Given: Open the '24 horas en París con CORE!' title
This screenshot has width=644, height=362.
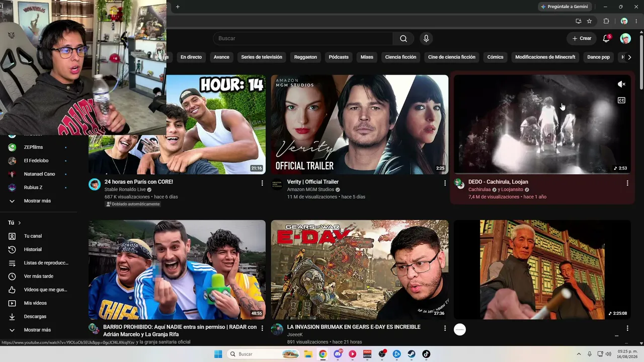Looking at the screenshot, I should (138, 182).
